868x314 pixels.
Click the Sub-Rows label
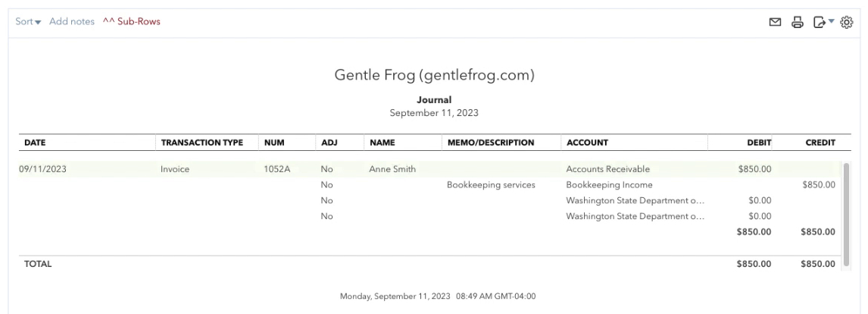coord(132,22)
